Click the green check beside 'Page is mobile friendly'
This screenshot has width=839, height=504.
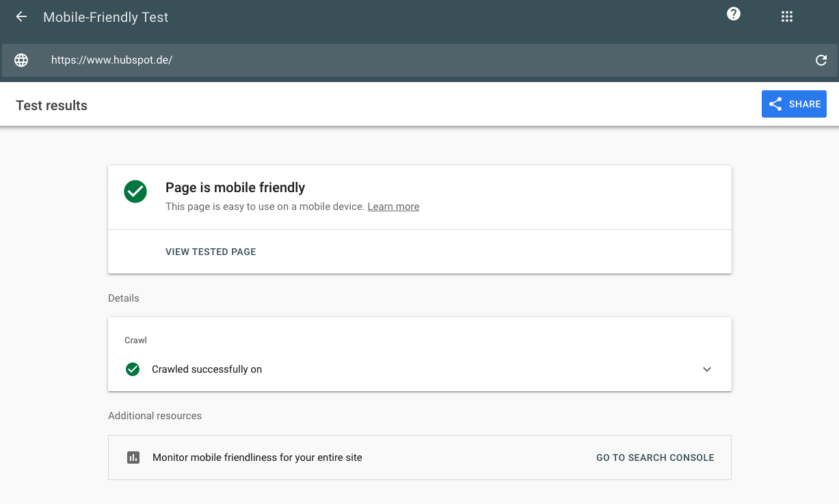[135, 192]
